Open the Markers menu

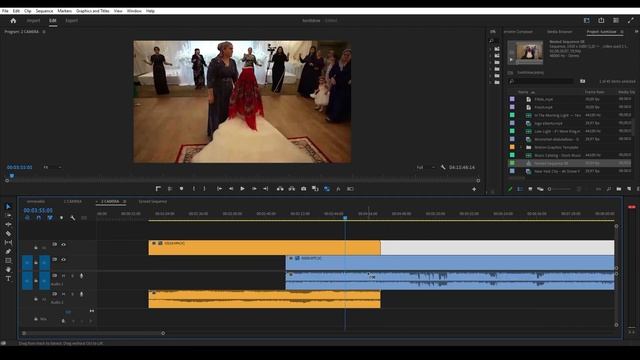coord(64,11)
